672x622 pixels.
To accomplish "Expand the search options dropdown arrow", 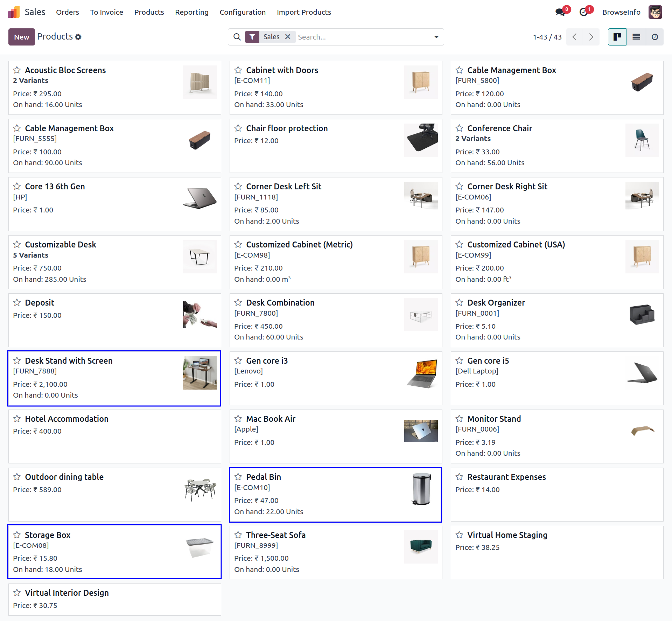I will (x=436, y=37).
